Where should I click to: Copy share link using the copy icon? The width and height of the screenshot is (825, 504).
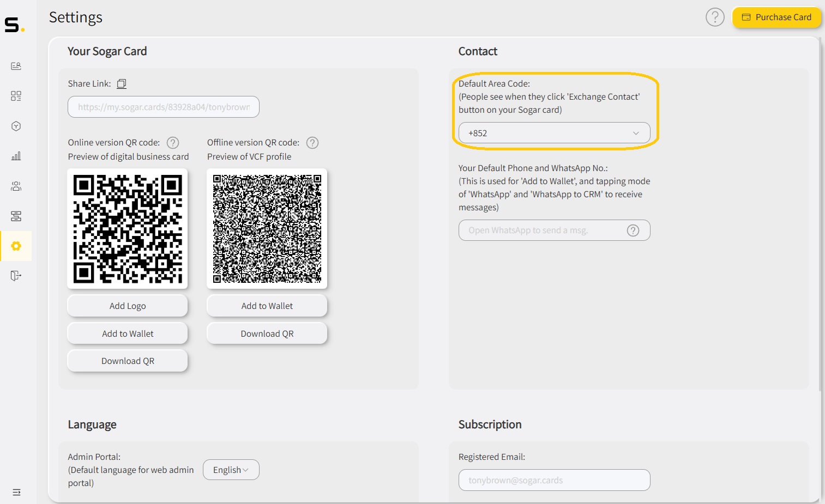pos(122,83)
